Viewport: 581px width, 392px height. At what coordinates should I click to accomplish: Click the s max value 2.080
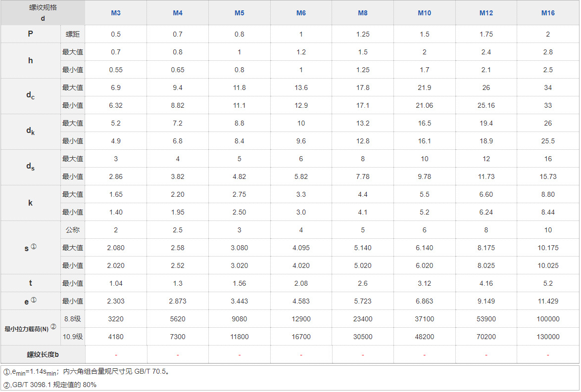116,248
